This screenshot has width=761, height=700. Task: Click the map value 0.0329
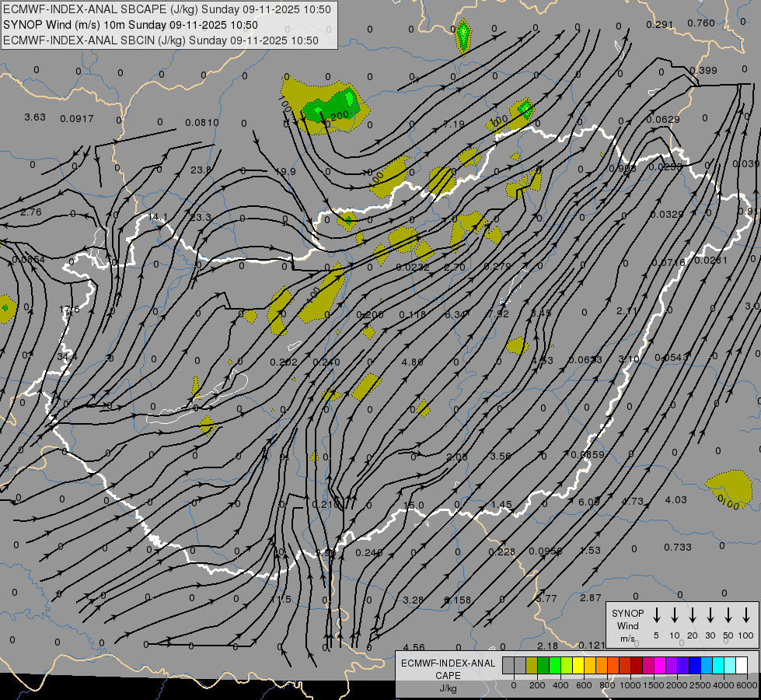[x=667, y=214]
